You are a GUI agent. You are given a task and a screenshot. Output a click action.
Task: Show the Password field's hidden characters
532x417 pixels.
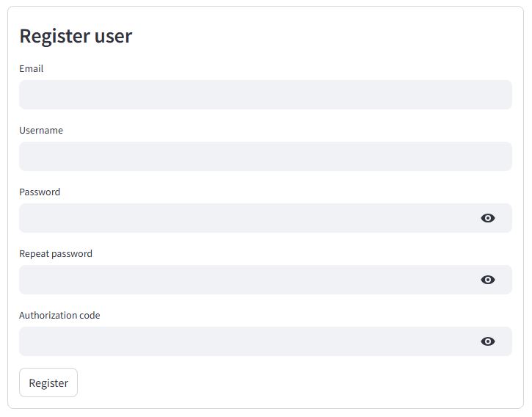pos(488,218)
